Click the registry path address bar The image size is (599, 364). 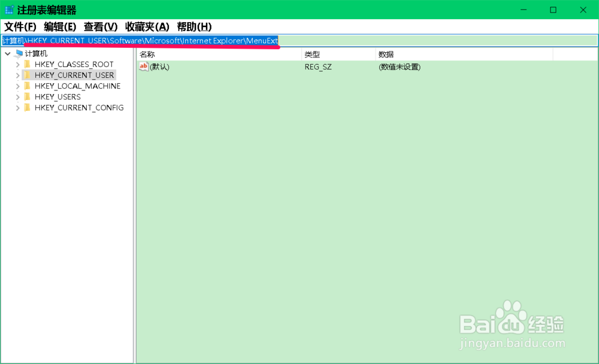(x=299, y=41)
